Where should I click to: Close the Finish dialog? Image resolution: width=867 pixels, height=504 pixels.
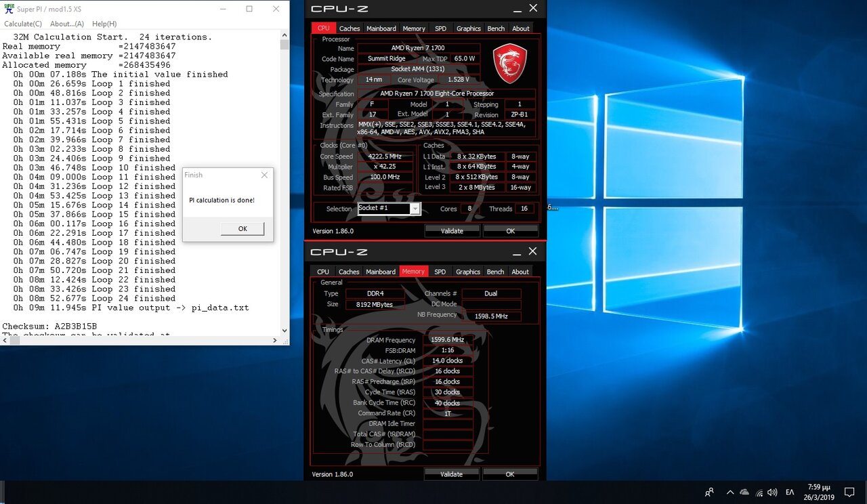coord(264,175)
